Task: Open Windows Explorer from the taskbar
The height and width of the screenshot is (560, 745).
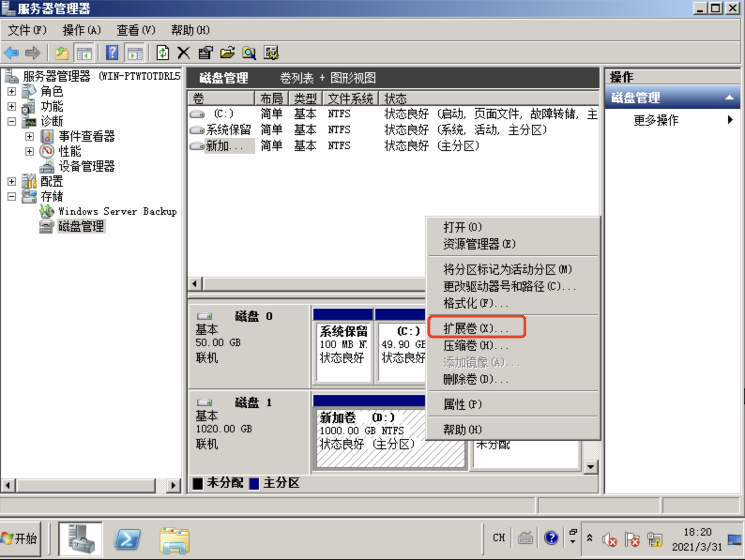Action: tap(175, 539)
